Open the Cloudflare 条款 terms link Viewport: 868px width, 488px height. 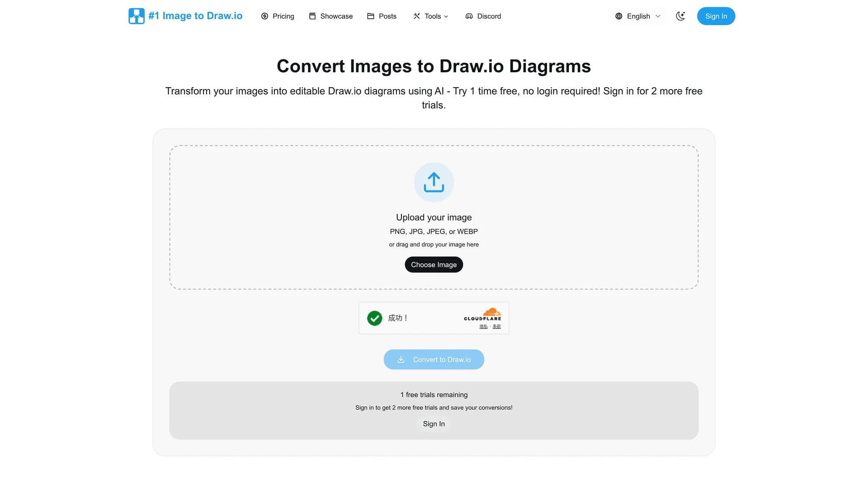click(x=497, y=326)
